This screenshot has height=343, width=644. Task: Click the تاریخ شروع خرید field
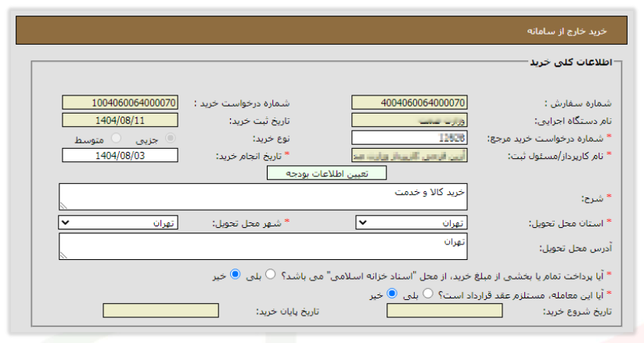(444, 311)
